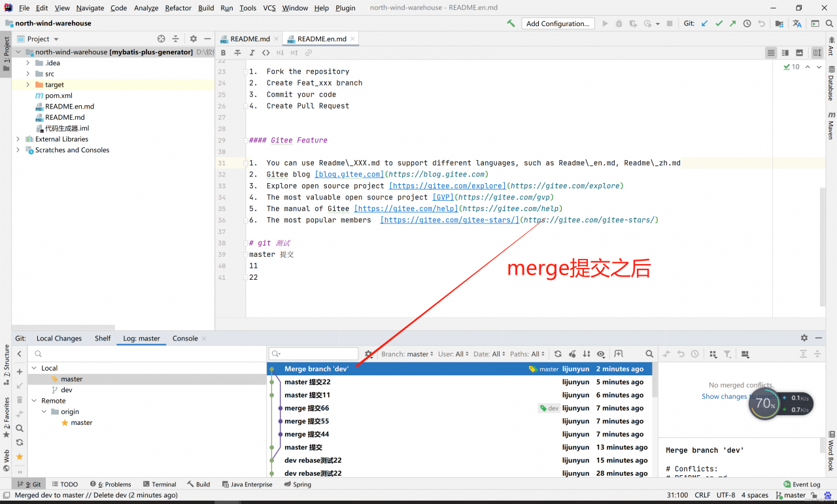Open Git log settings gear icon
Image resolution: width=837 pixels, height=504 pixels.
(x=369, y=354)
